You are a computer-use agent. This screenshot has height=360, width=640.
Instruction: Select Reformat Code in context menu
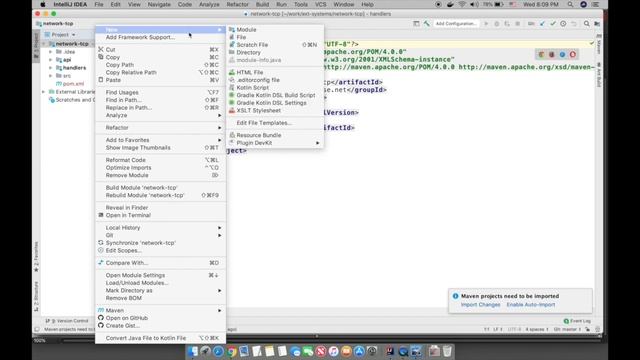[x=160, y=160]
